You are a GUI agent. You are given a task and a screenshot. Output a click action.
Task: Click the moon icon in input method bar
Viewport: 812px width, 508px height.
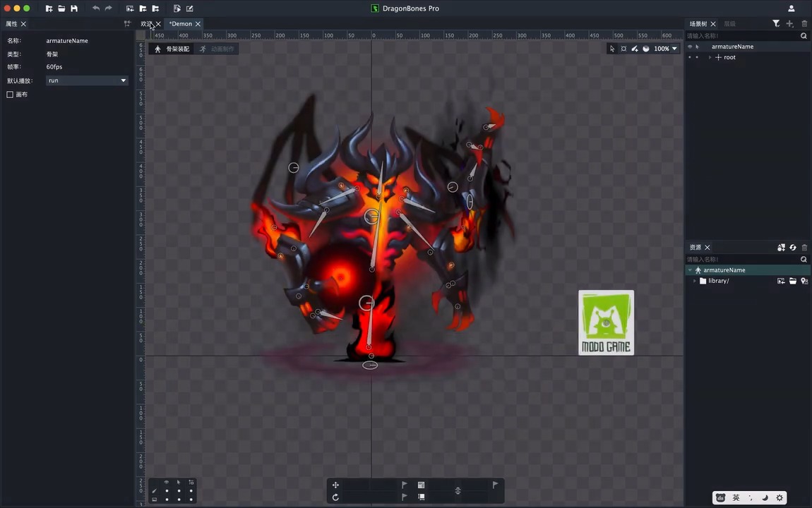point(765,497)
